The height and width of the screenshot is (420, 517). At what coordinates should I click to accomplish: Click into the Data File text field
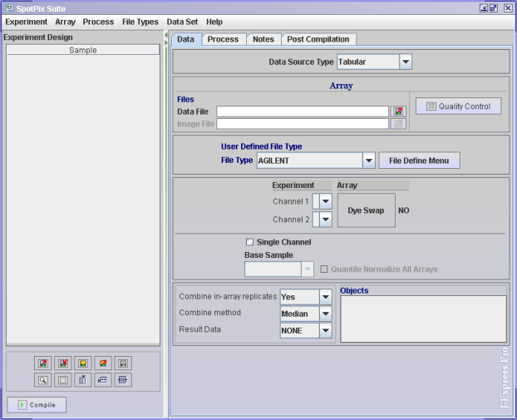pos(303,111)
